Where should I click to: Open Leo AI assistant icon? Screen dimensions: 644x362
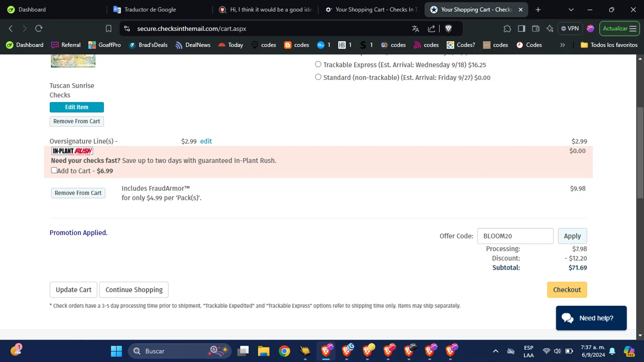(x=550, y=29)
